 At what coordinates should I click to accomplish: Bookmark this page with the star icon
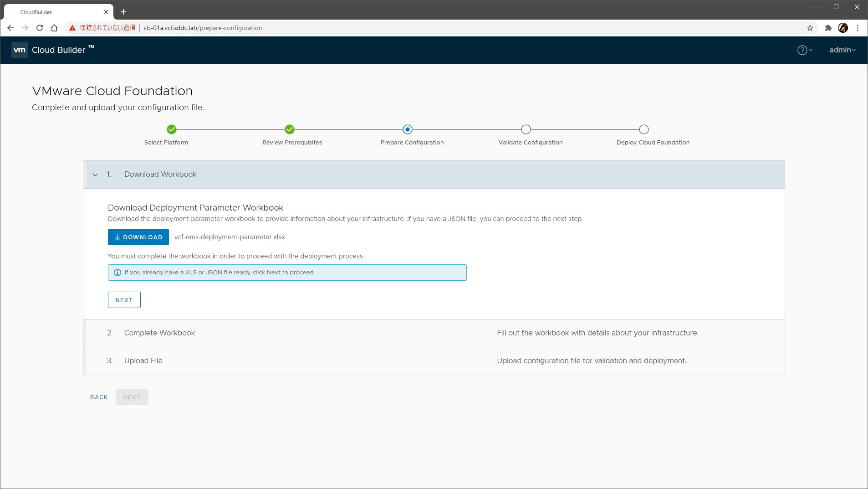pos(810,28)
